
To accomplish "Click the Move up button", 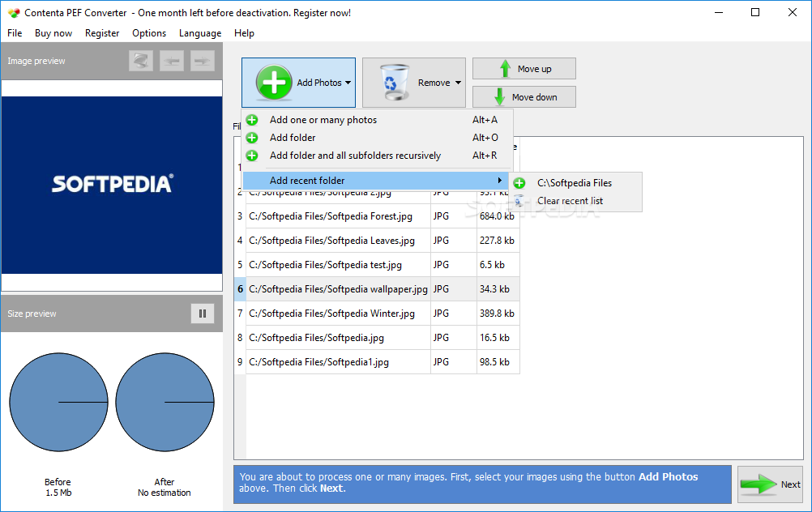I will 524,68.
